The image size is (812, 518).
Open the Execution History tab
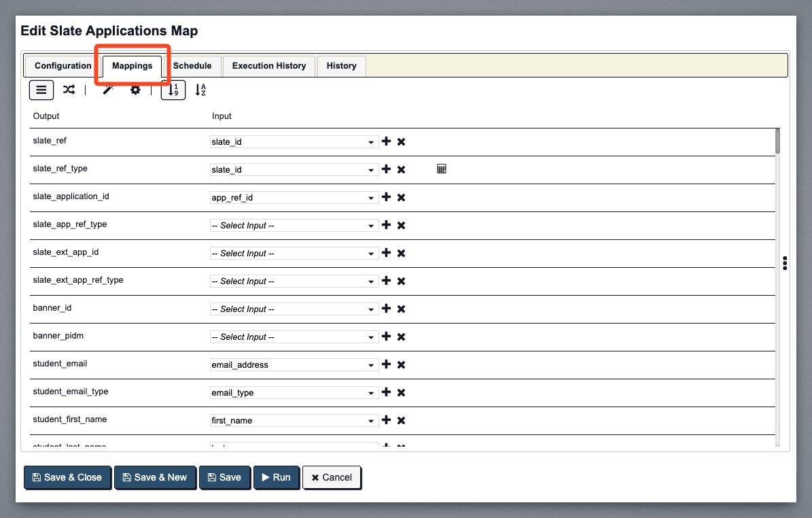268,66
